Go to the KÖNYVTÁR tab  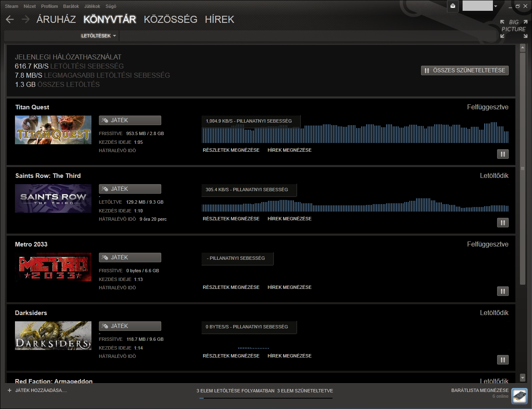click(110, 20)
